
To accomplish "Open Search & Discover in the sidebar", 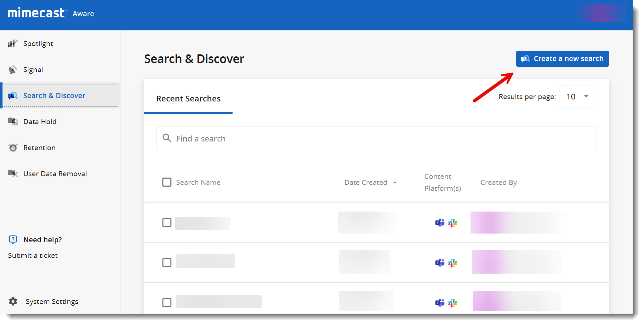I will click(x=54, y=96).
